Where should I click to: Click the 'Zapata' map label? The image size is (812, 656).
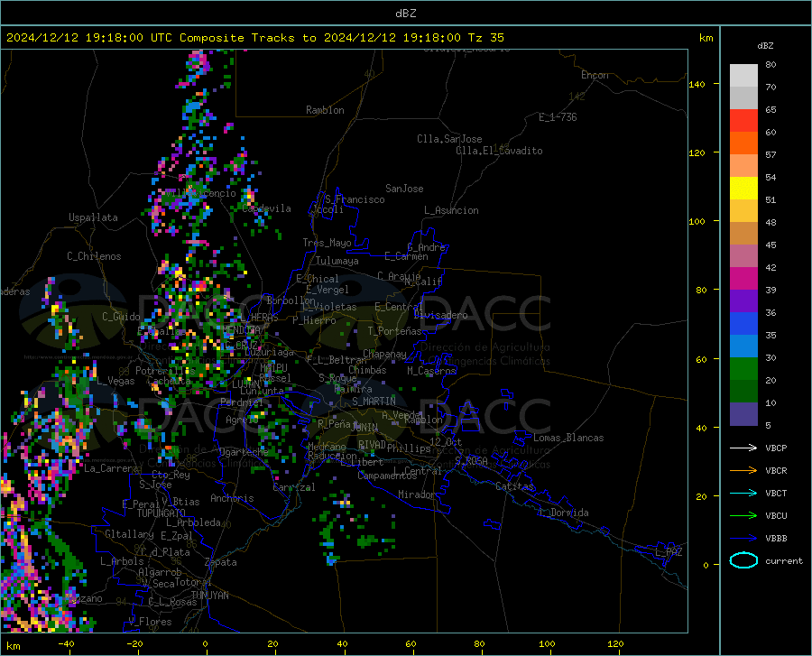[x=221, y=562]
